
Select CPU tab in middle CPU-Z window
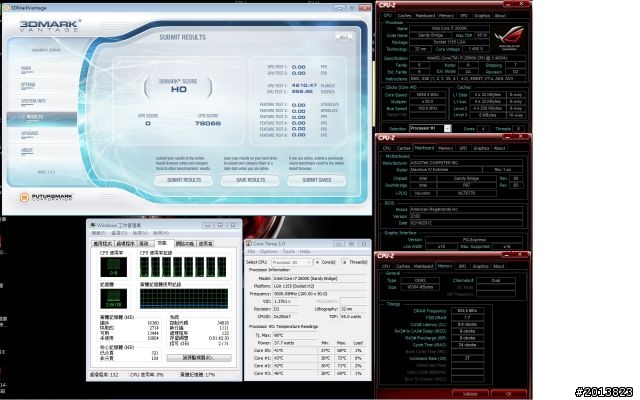tap(387, 148)
